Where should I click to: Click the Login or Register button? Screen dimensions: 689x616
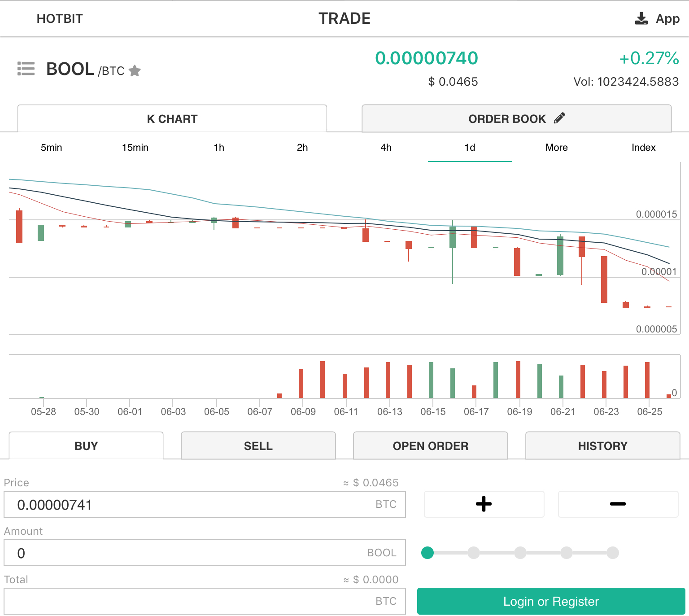551,601
